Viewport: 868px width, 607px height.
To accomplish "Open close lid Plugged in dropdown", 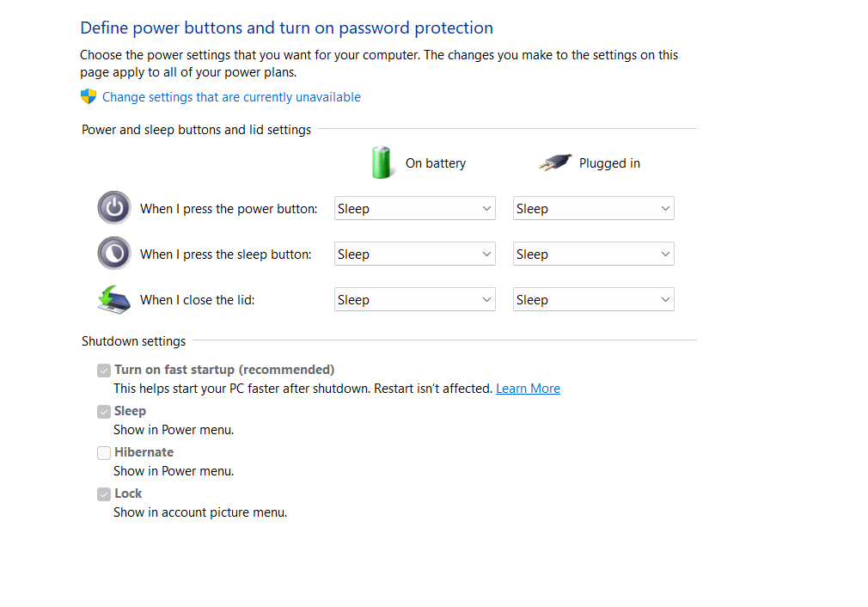I will pyautogui.click(x=593, y=299).
